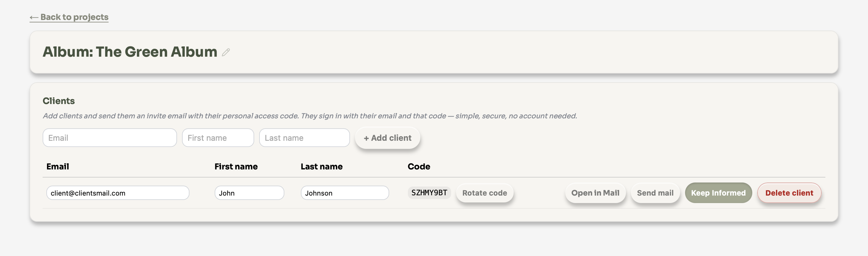The height and width of the screenshot is (256, 868).
Task: Open the invite in Mail
Action: (595, 193)
